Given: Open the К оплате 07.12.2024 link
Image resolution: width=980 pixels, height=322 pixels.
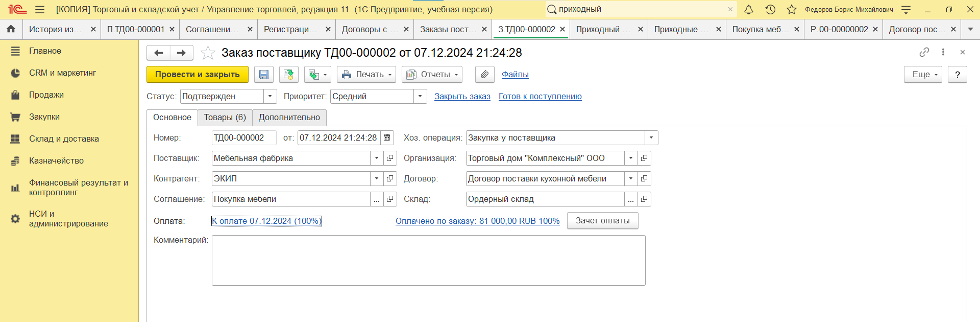Looking at the screenshot, I should 266,221.
